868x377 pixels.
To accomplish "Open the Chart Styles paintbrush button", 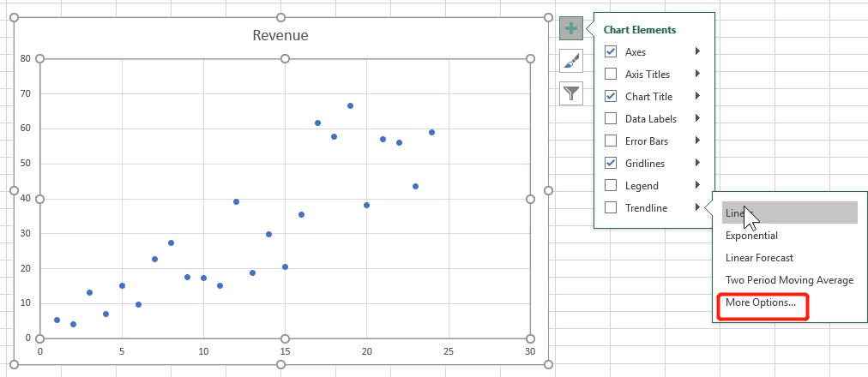I will tap(570, 61).
